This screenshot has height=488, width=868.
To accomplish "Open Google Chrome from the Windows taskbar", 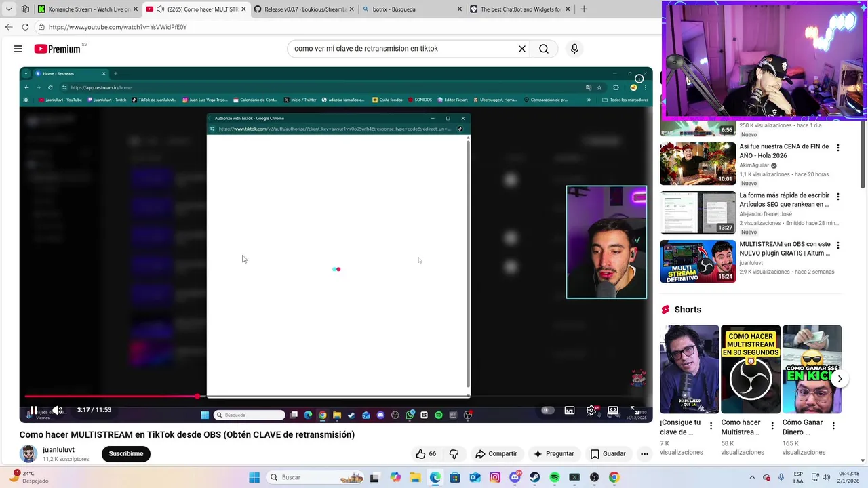I will pos(614,477).
